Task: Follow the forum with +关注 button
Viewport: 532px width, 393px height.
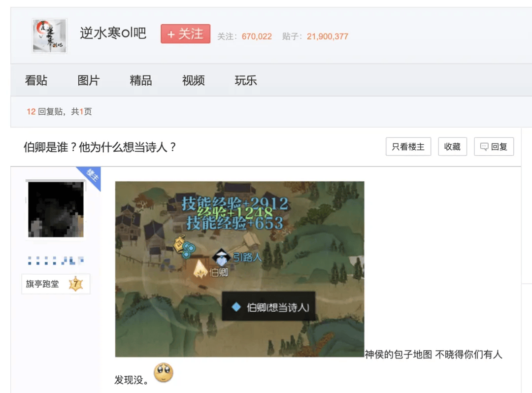Action: [185, 33]
